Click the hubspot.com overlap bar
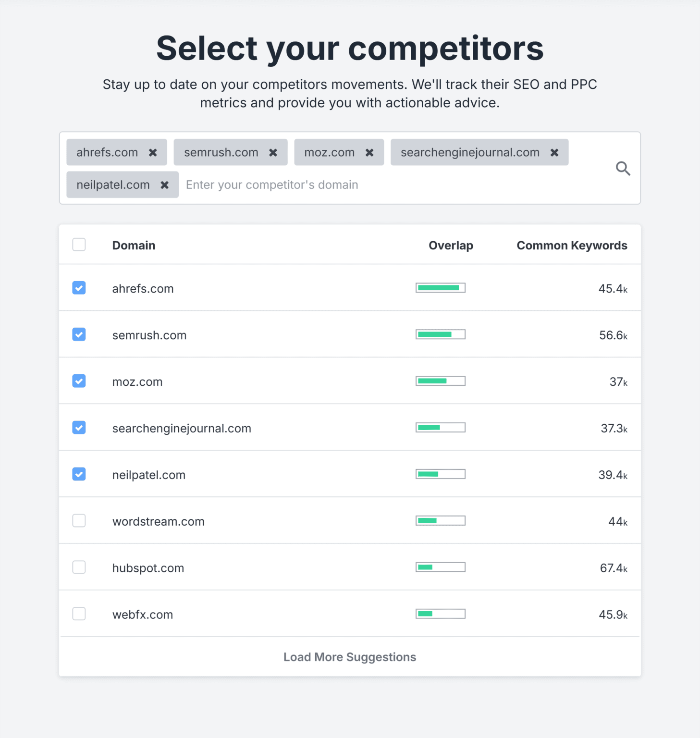This screenshot has height=738, width=700. click(x=440, y=567)
